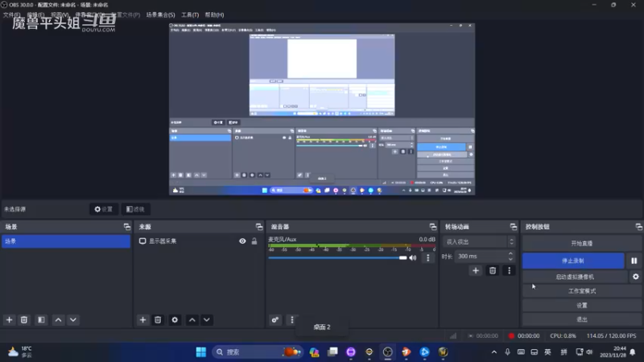Increase duration with the 300 ms up arrow
This screenshot has height=362, width=644.
(510, 253)
